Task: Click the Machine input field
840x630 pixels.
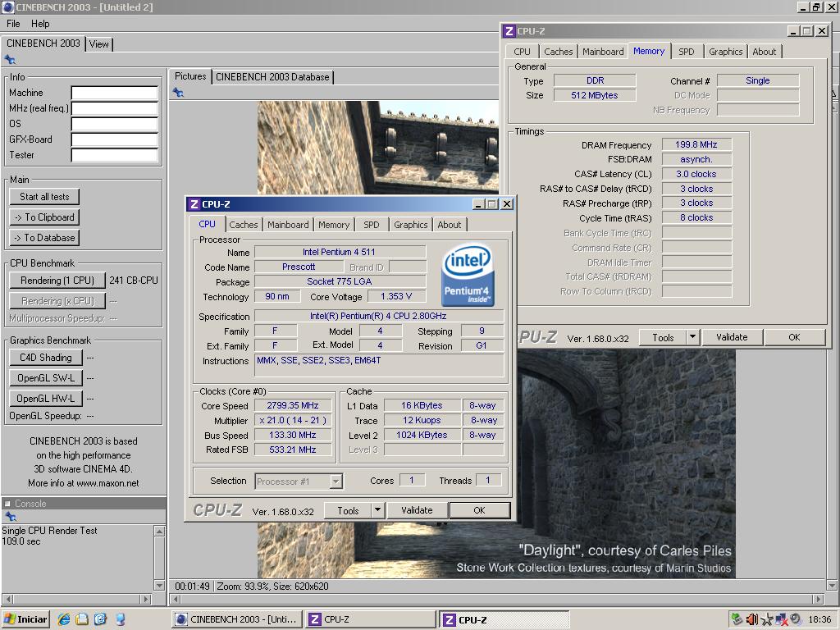Action: pos(115,94)
